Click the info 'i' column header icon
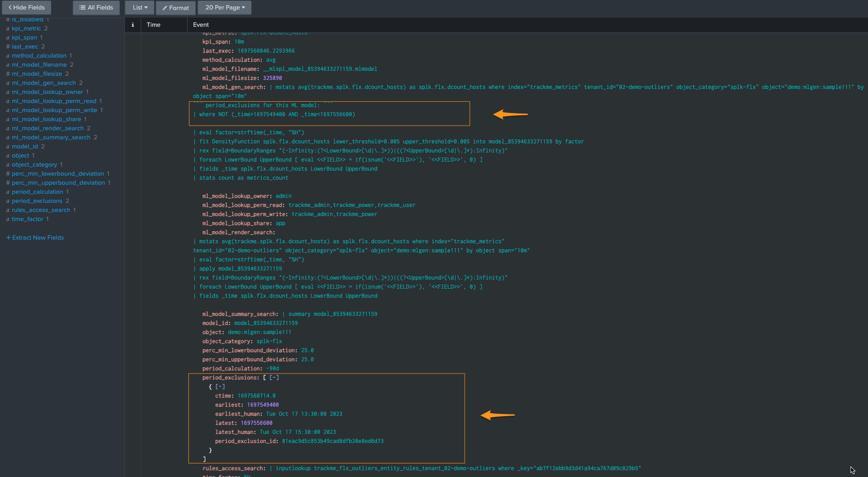The height and width of the screenshot is (477, 868). 133,25
